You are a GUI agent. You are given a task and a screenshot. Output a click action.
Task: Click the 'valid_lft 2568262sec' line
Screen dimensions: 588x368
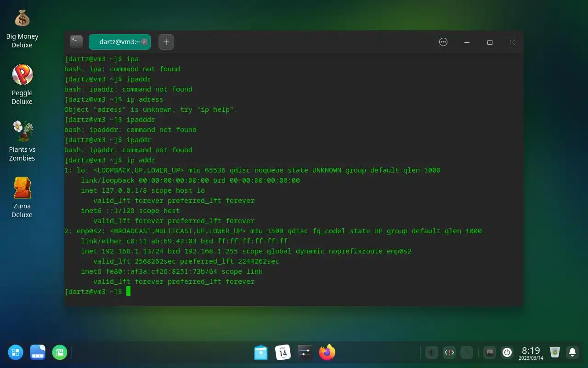(186, 261)
